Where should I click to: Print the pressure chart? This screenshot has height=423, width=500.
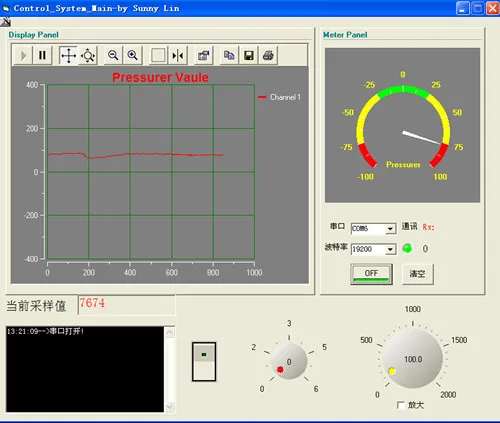tap(268, 55)
